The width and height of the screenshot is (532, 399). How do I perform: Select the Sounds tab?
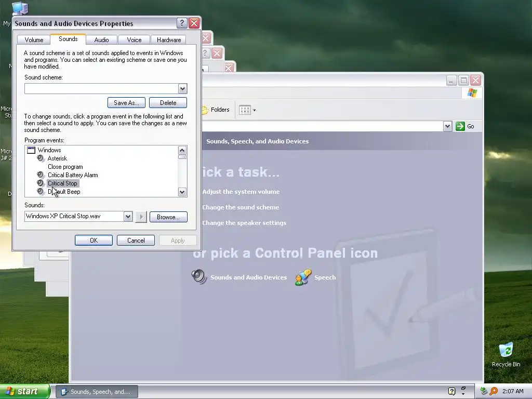click(x=68, y=39)
